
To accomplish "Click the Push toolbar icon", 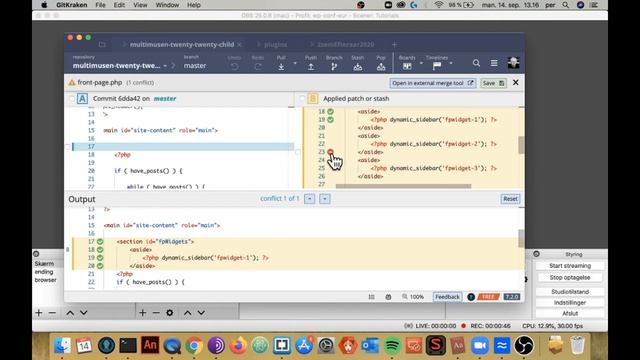I will click(311, 67).
